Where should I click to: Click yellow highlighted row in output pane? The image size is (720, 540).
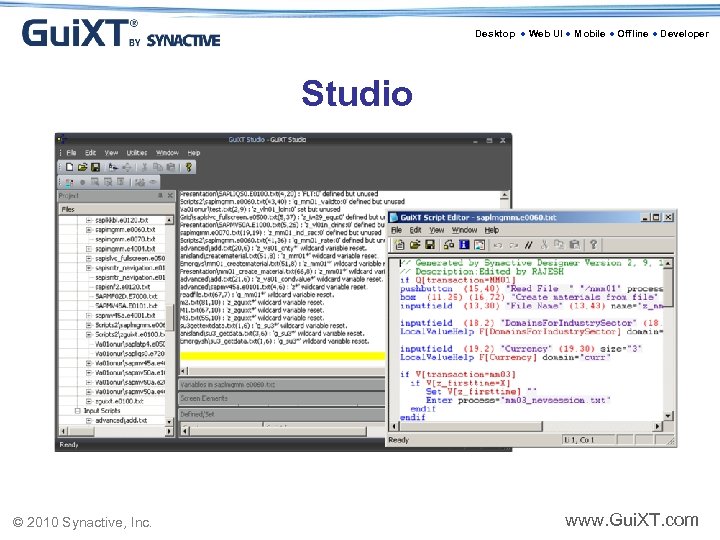click(282, 356)
